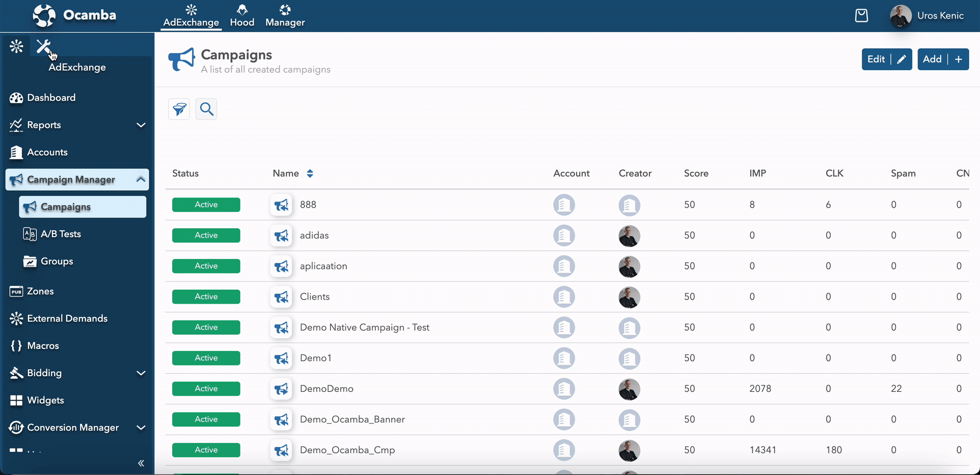The height and width of the screenshot is (475, 980).
Task: Select the tools wrench icon in sidebar
Action: coord(44,46)
